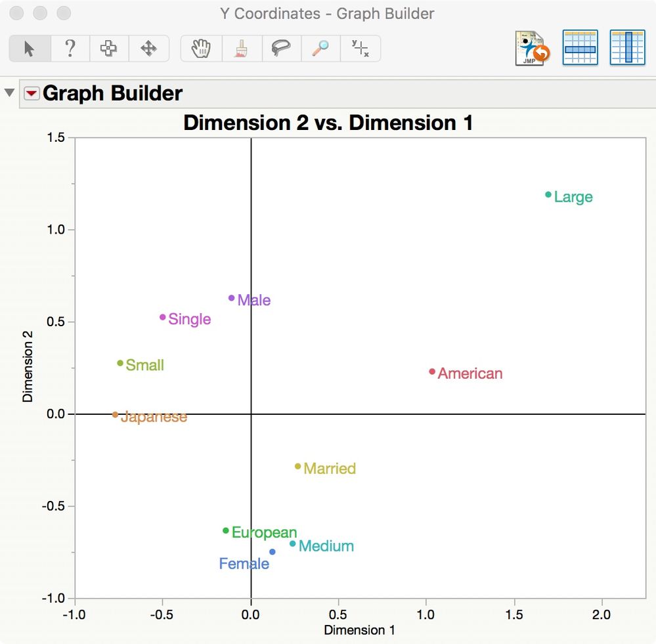Screen dimensions: 656x644
Task: Choose the brush tool
Action: point(242,49)
